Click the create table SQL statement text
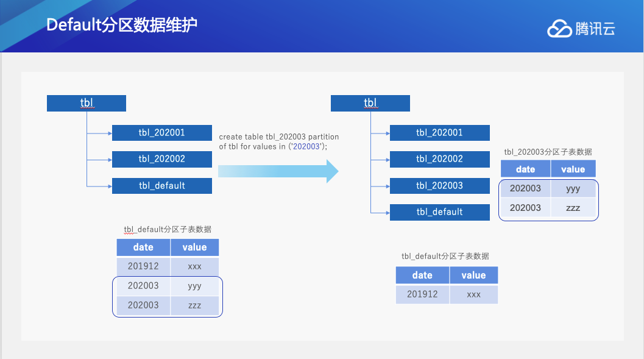This screenshot has height=359, width=644. pos(279,141)
